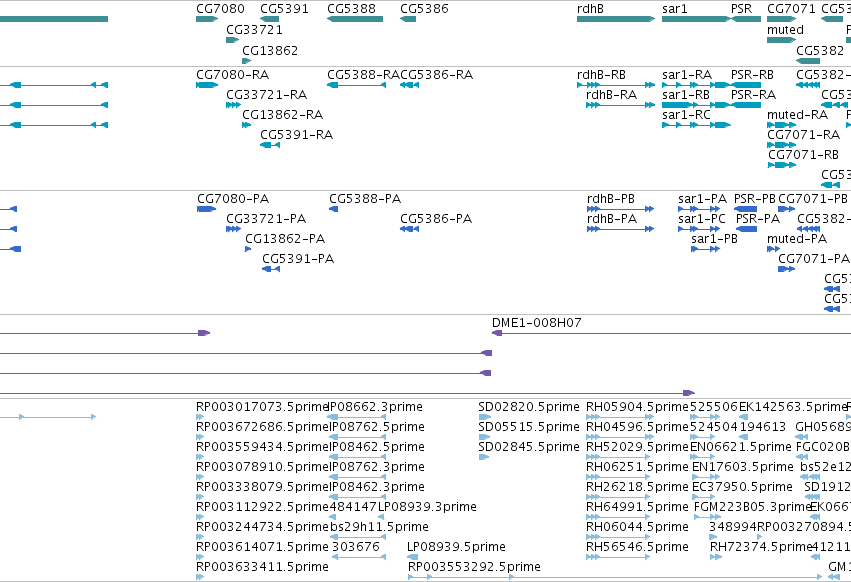Select the CG5386 gene label
Screen dimensions: 851x582
pos(424,9)
